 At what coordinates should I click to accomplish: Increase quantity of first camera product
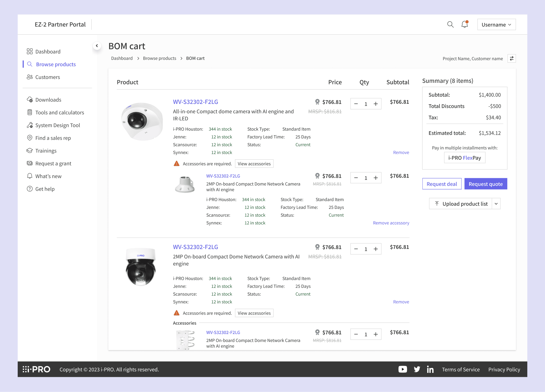pos(376,104)
